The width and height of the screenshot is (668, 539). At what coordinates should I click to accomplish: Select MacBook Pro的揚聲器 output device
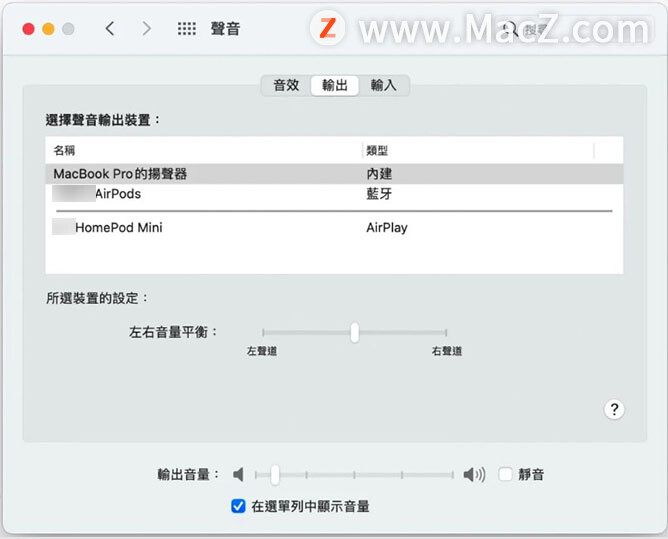(x=334, y=174)
